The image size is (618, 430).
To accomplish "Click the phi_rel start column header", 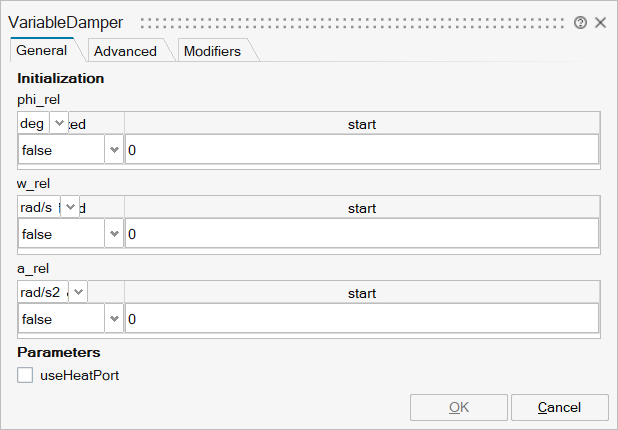I will tap(361, 124).
